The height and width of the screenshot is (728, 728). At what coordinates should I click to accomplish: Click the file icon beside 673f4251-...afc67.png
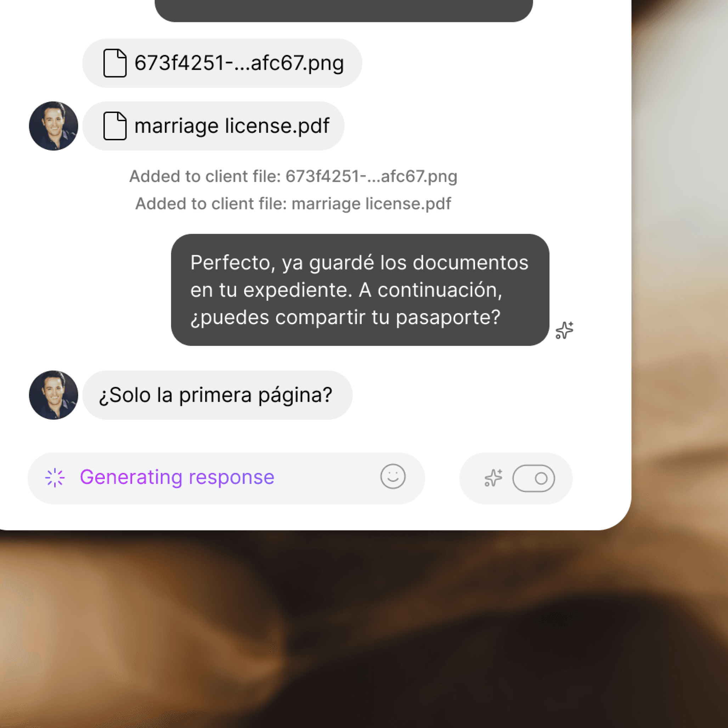(x=114, y=63)
